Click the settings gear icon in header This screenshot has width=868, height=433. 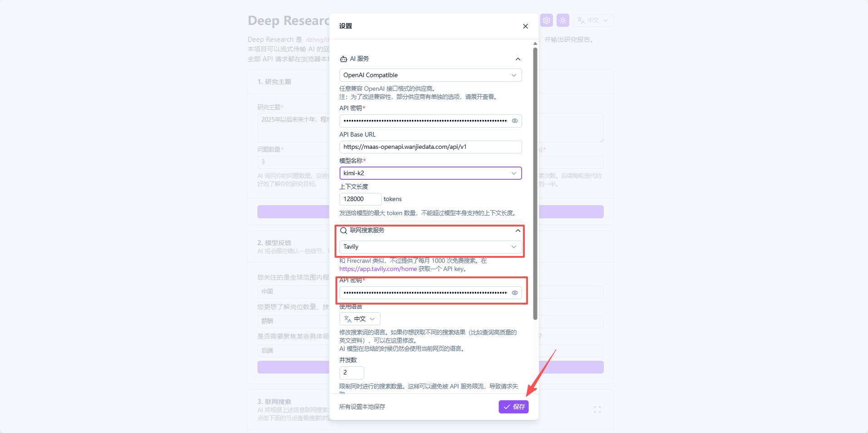click(x=547, y=20)
